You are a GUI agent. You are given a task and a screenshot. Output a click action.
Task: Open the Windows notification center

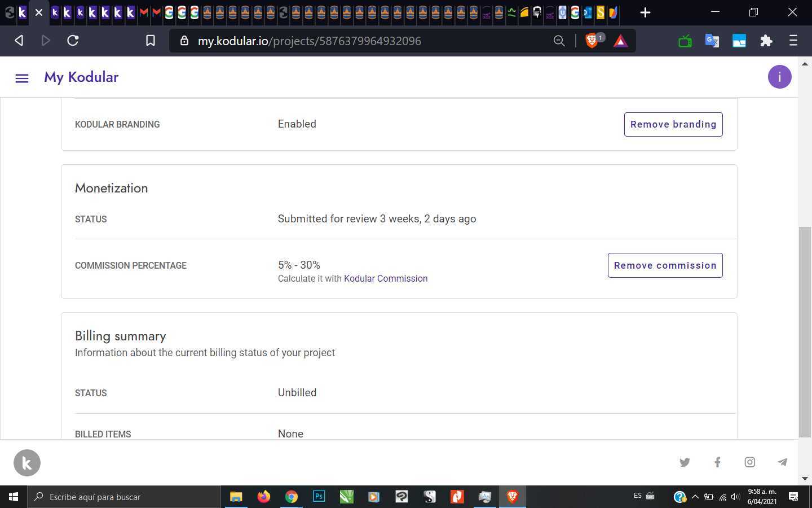pos(793,497)
